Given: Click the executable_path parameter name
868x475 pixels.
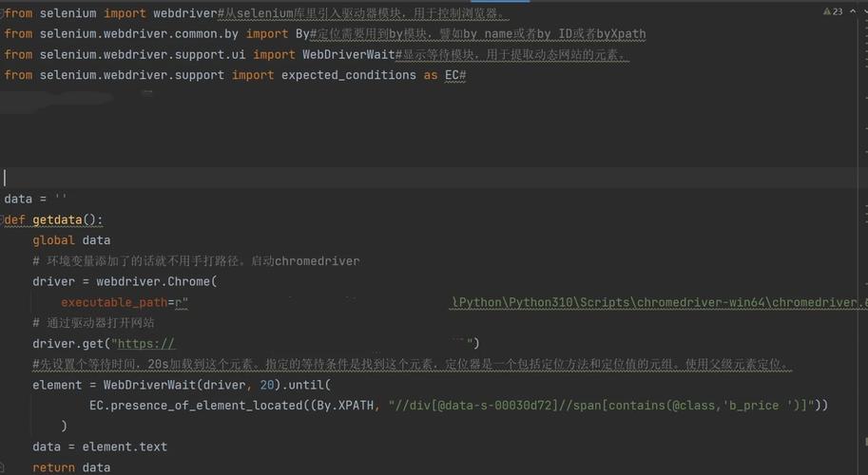Looking at the screenshot, I should coord(113,303).
